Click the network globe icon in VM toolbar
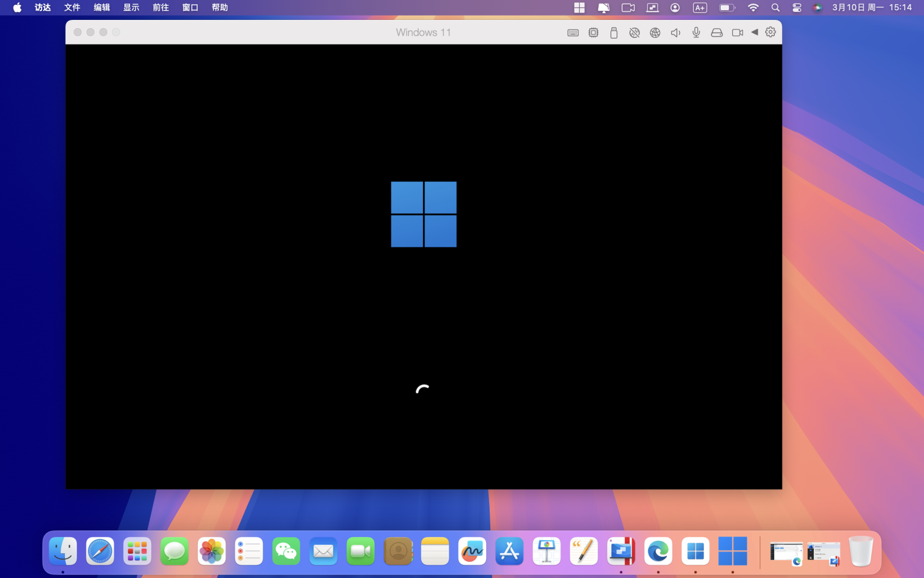Screen dimensions: 924x578 [655, 33]
